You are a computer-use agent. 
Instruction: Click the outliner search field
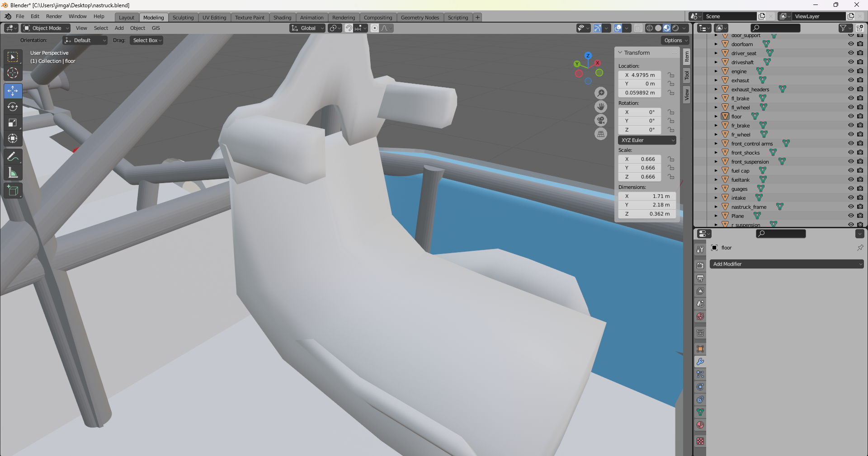775,28
